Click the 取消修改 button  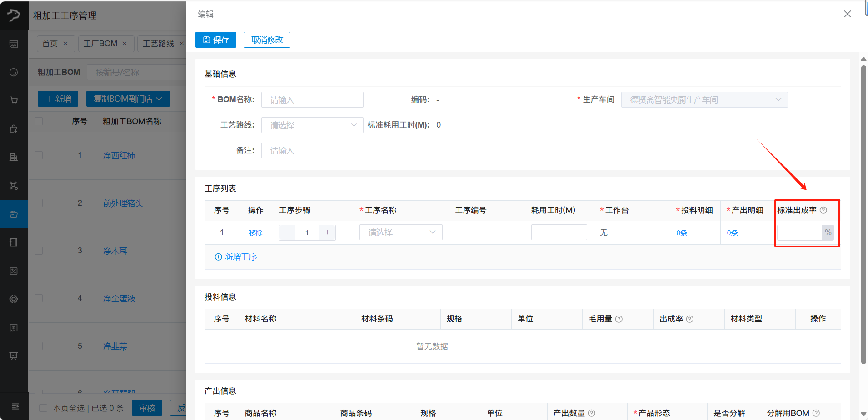pos(267,40)
